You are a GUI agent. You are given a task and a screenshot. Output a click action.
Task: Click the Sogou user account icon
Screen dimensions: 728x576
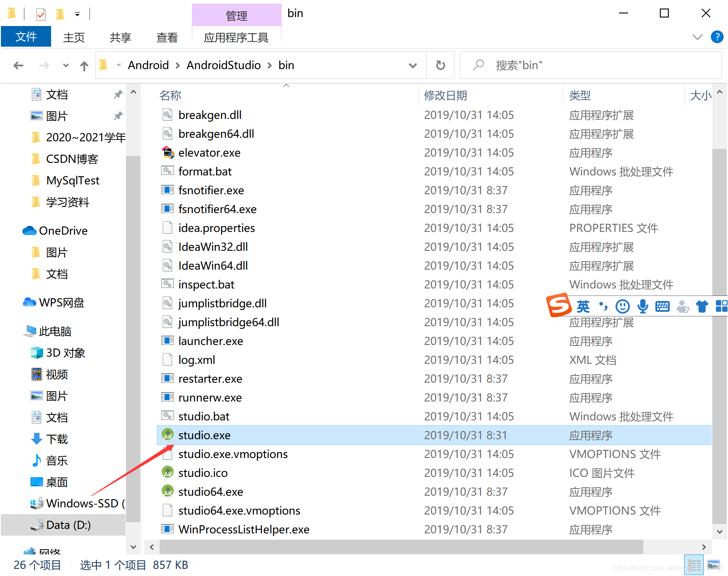pyautogui.click(x=683, y=306)
